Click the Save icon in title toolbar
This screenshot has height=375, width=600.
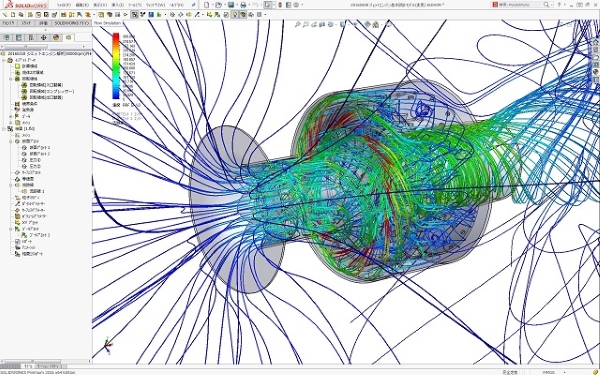(x=231, y=5)
